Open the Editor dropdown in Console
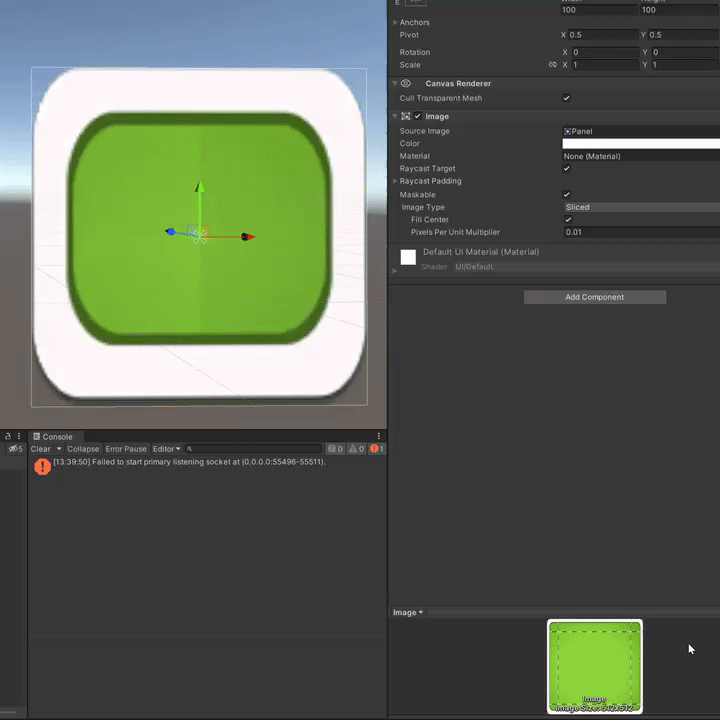The width and height of the screenshot is (720, 720). click(166, 449)
